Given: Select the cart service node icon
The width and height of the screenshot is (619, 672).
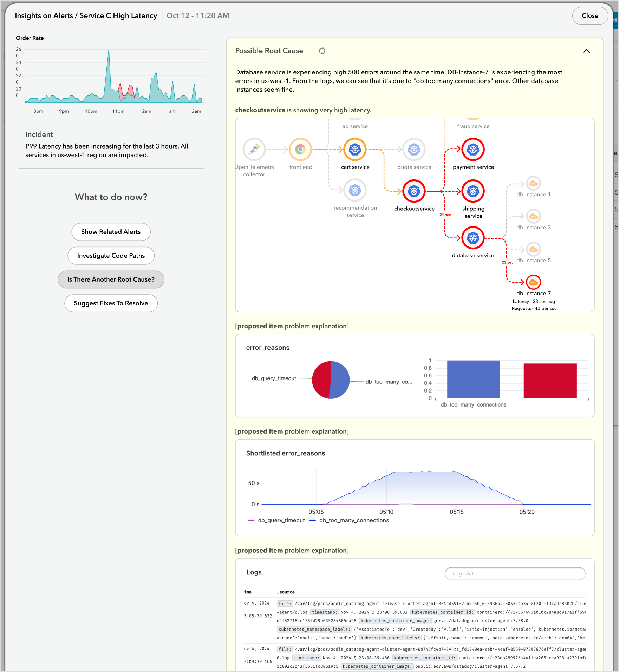Looking at the screenshot, I should coord(355,150).
